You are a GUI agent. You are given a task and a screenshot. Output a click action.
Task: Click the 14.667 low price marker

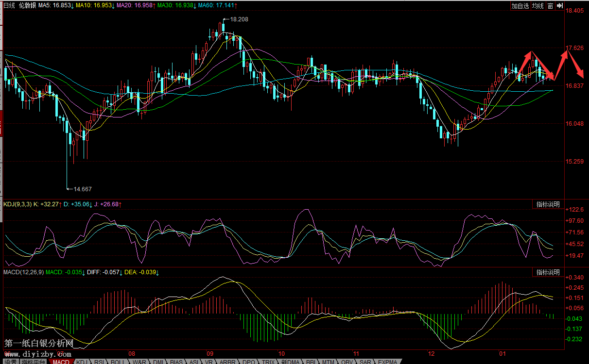82,189
